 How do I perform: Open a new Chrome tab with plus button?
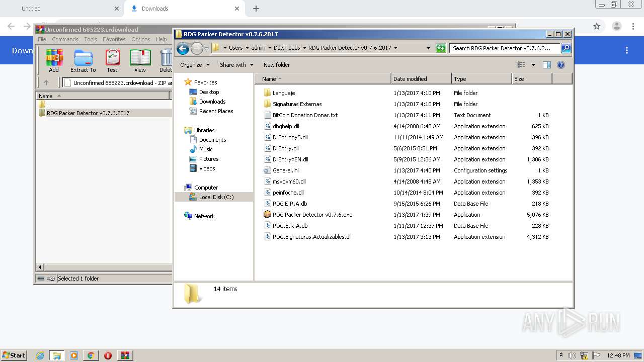(x=256, y=9)
